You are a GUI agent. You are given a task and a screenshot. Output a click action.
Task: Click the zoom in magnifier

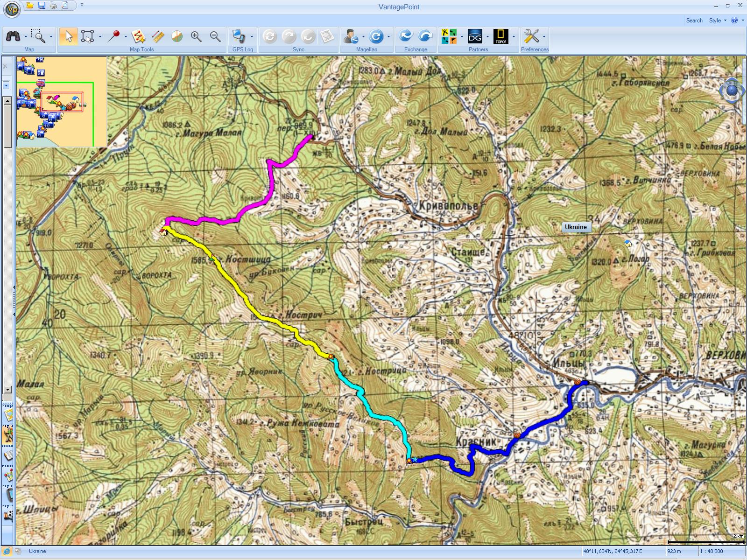(196, 36)
